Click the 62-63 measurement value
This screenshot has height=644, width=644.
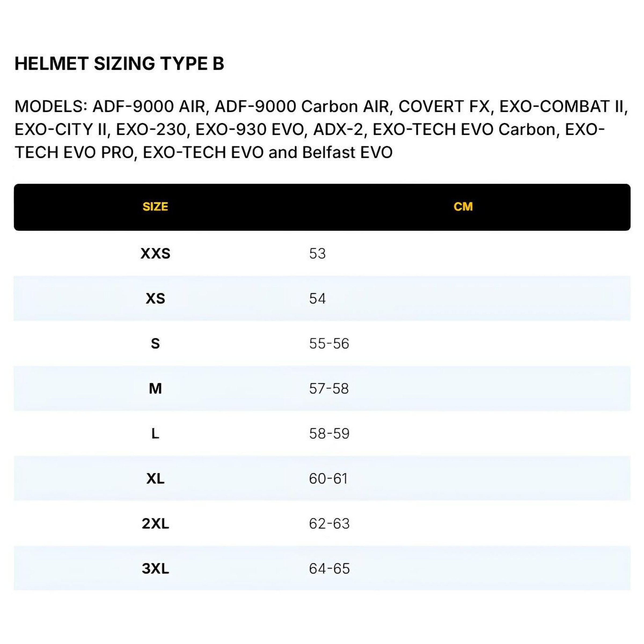click(x=329, y=524)
